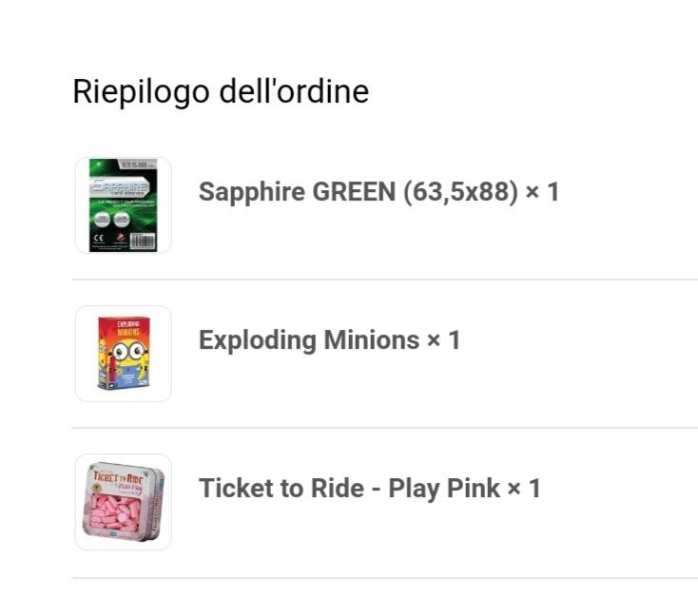Open the Exploding Minions product name
Viewport: 698px width, 616px height.
(309, 340)
